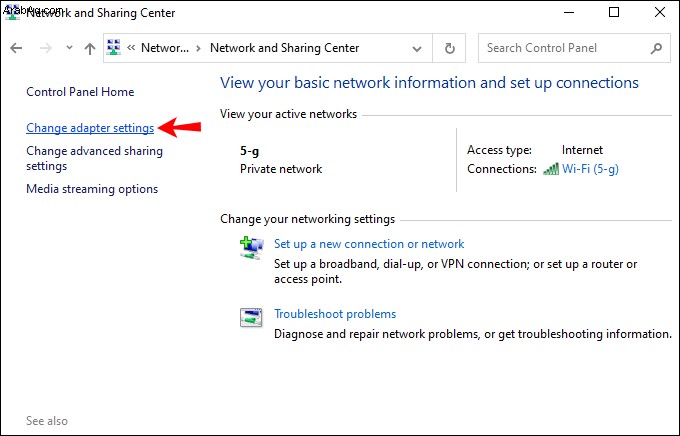Click 'Set up a new connection or network'
Screen dimensions: 680x436
click(x=369, y=244)
